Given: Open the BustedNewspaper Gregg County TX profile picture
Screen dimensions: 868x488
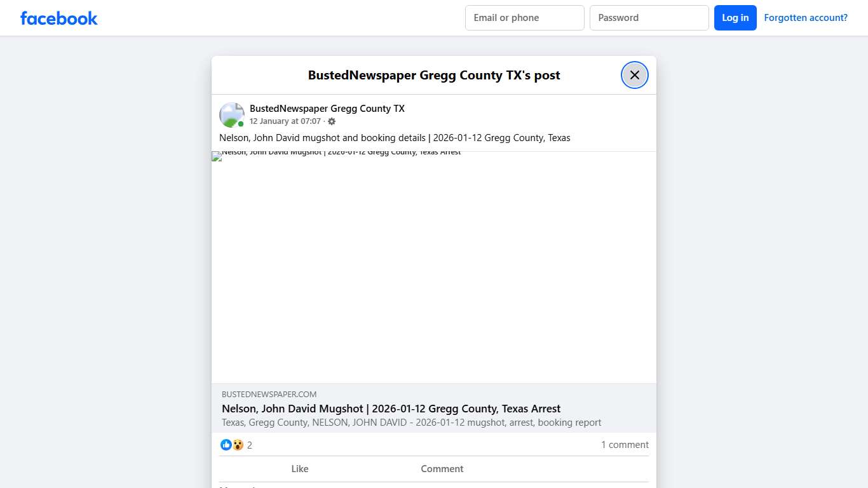Looking at the screenshot, I should [231, 114].
